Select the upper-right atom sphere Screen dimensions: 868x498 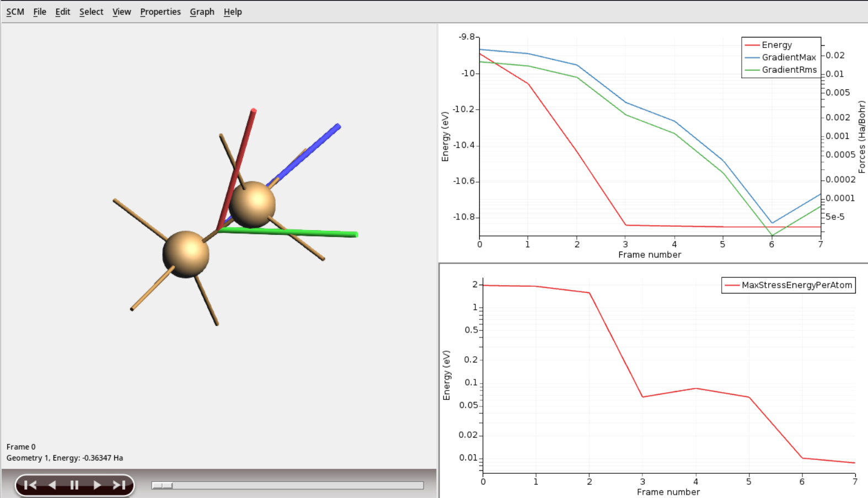tap(253, 204)
